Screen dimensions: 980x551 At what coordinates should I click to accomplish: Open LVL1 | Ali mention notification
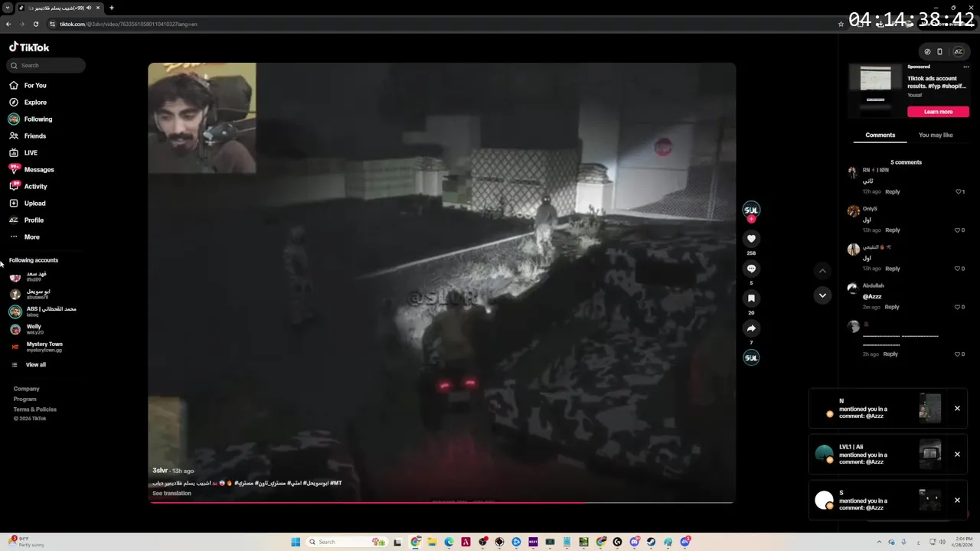tap(888, 455)
